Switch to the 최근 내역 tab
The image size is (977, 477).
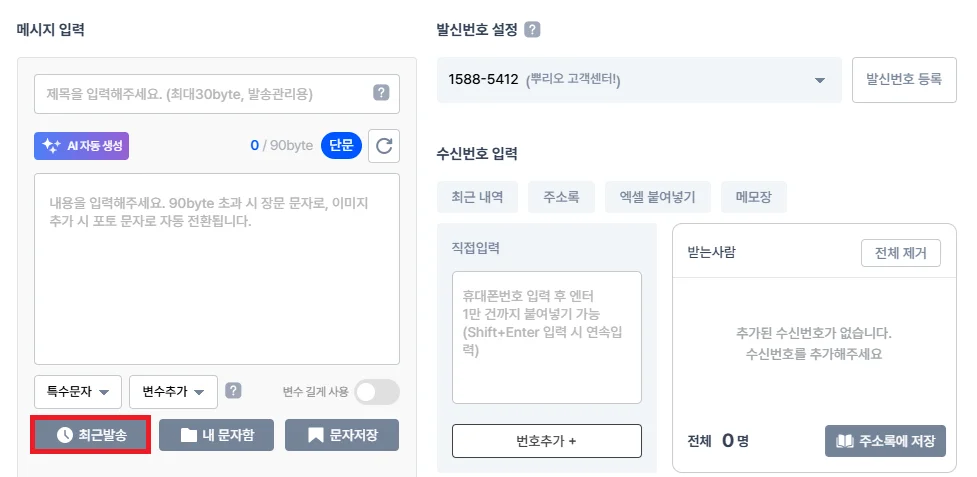pyautogui.click(x=477, y=197)
